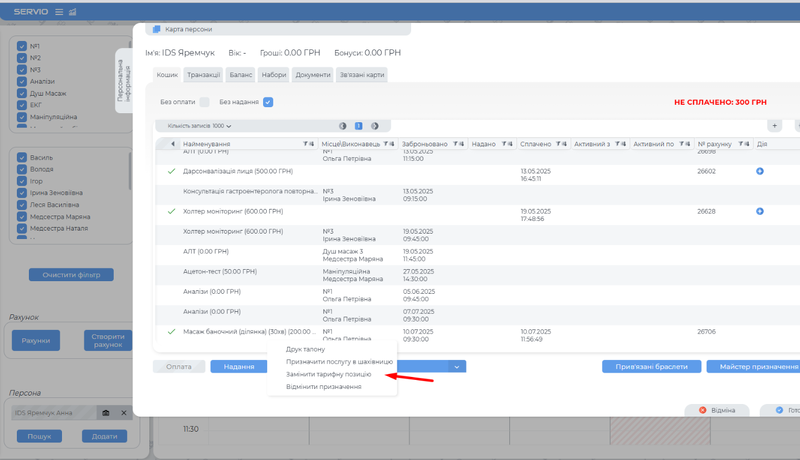The image size is (800, 460).
Task: Switch to the Транзакції tab
Action: (204, 75)
